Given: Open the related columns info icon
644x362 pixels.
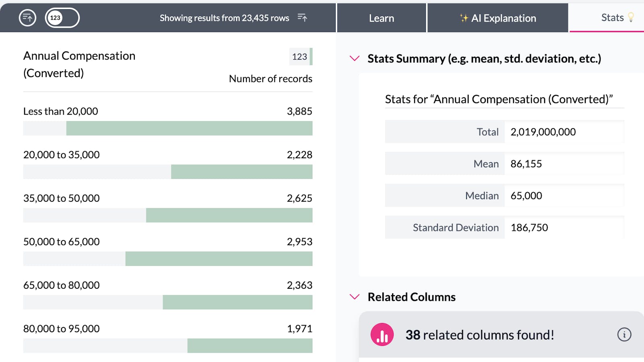Looking at the screenshot, I should tap(624, 335).
